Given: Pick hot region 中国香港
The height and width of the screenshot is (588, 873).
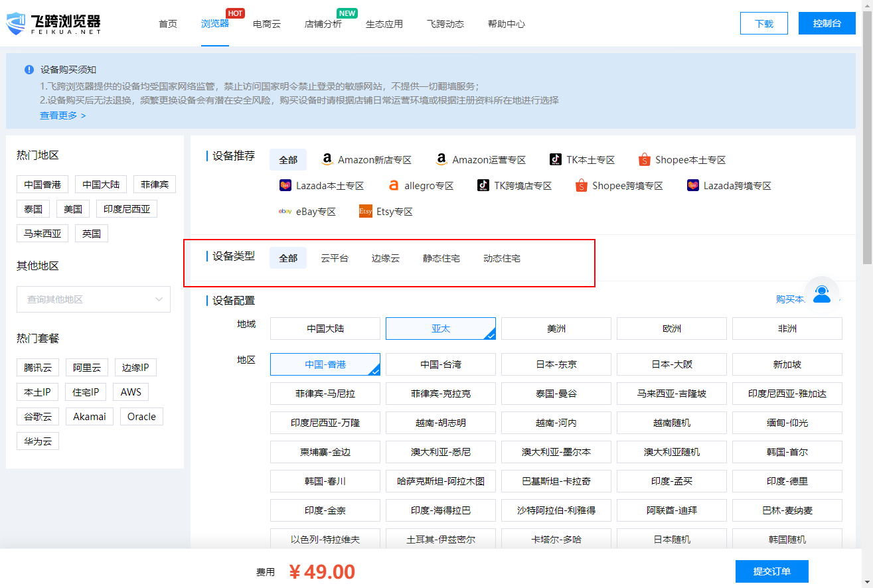Looking at the screenshot, I should tap(42, 184).
